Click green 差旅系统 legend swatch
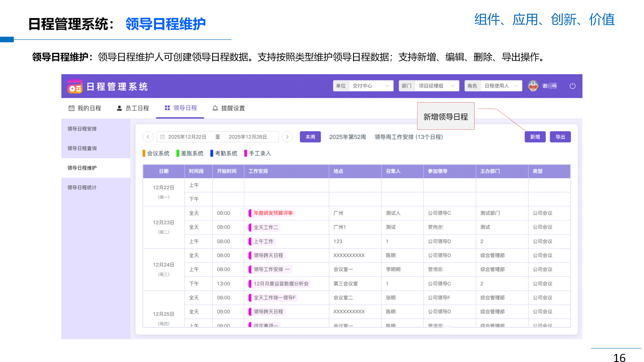 [x=178, y=153]
